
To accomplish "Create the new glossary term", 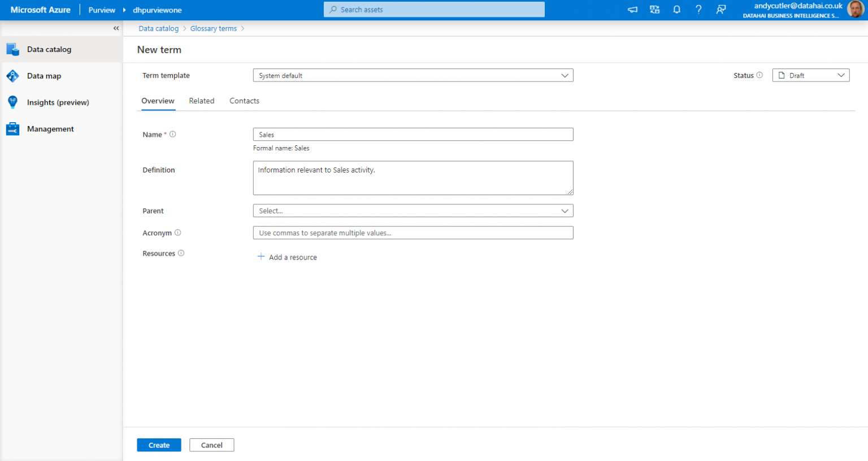I will click(159, 445).
